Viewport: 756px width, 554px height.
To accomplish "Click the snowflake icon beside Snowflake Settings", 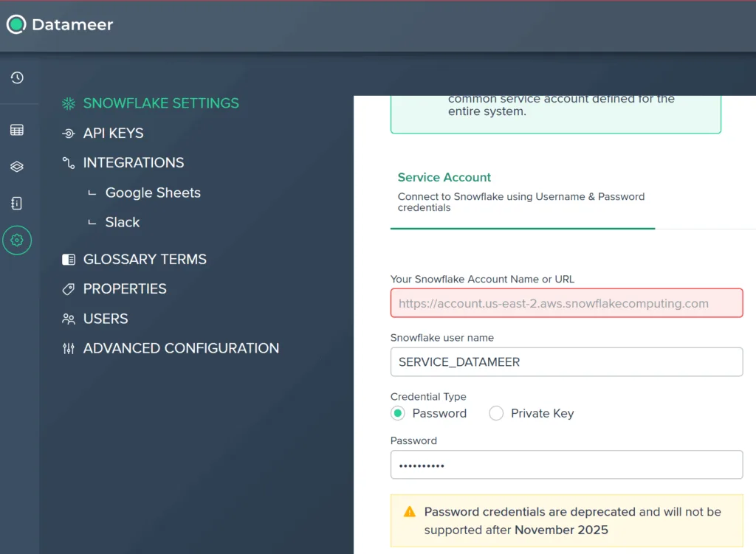I will tap(69, 103).
